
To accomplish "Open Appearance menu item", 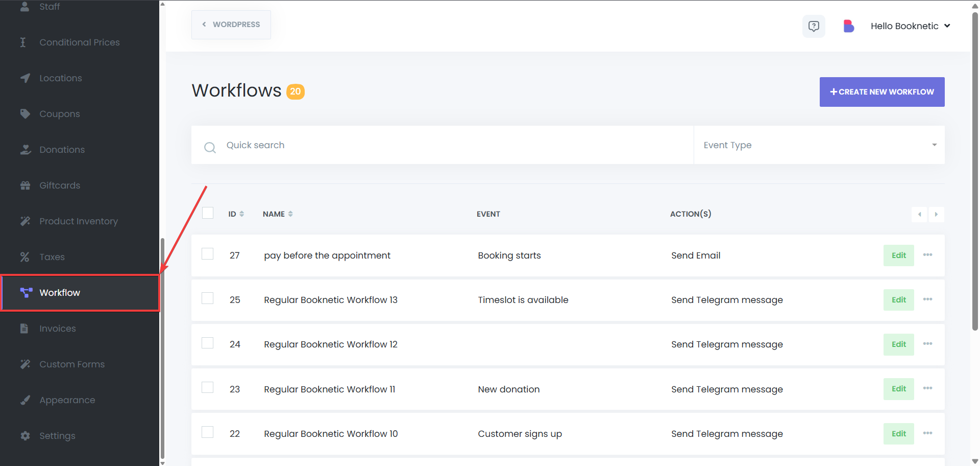I will point(80,400).
